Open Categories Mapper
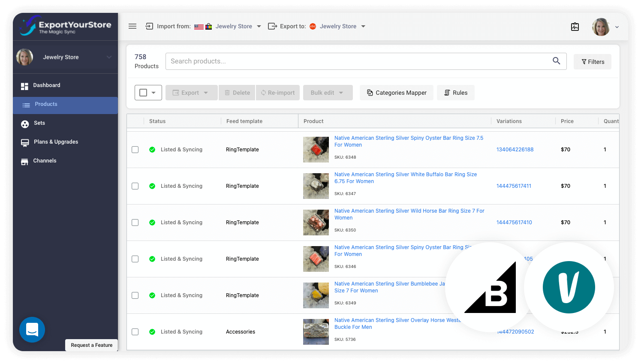 coord(397,93)
